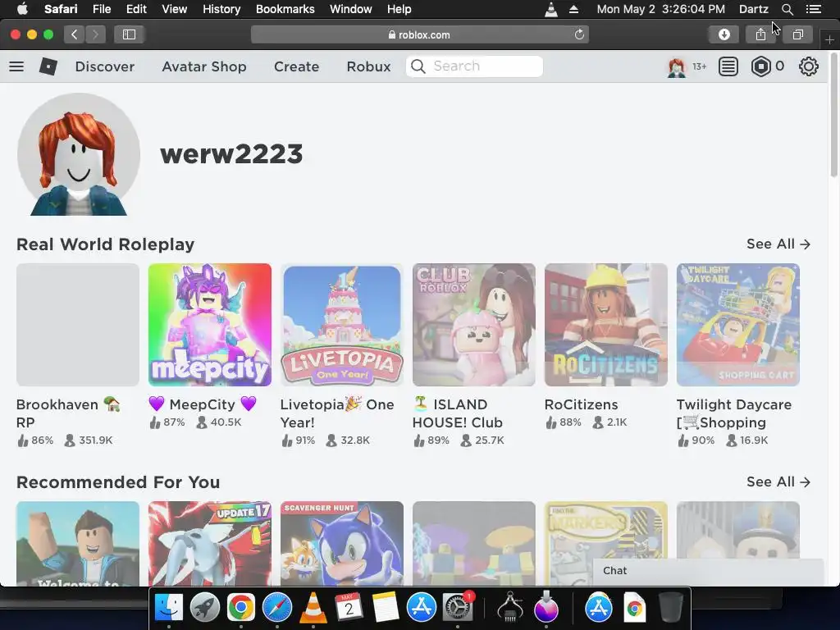Open the Sonic Scavenger Hunt thumbnail
Screen dimensions: 840x630
pos(342,543)
